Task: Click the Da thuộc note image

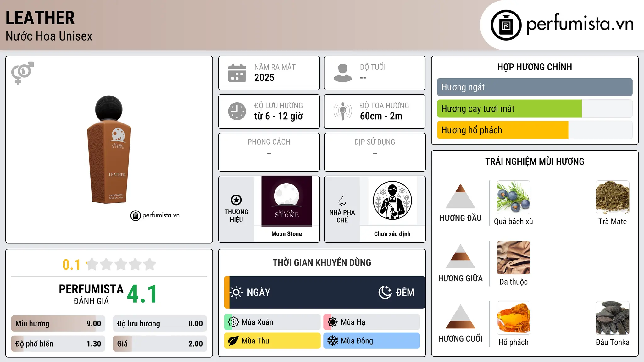Action: tap(513, 258)
